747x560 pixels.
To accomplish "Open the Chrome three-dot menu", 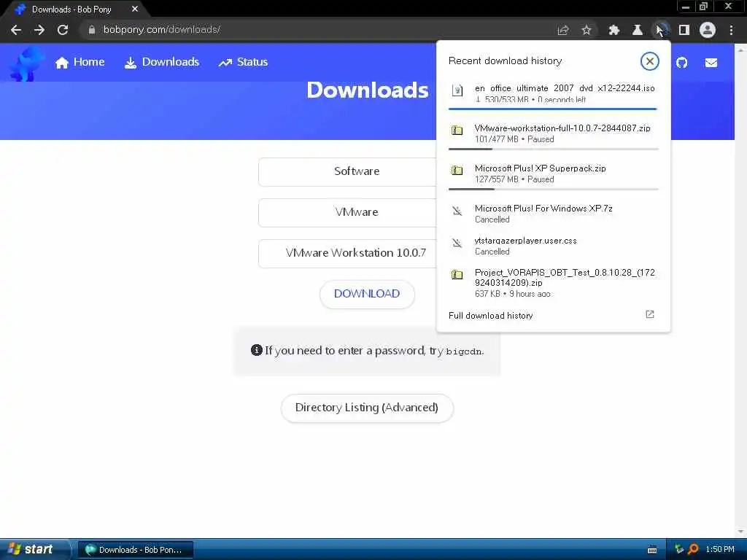I will 731,30.
